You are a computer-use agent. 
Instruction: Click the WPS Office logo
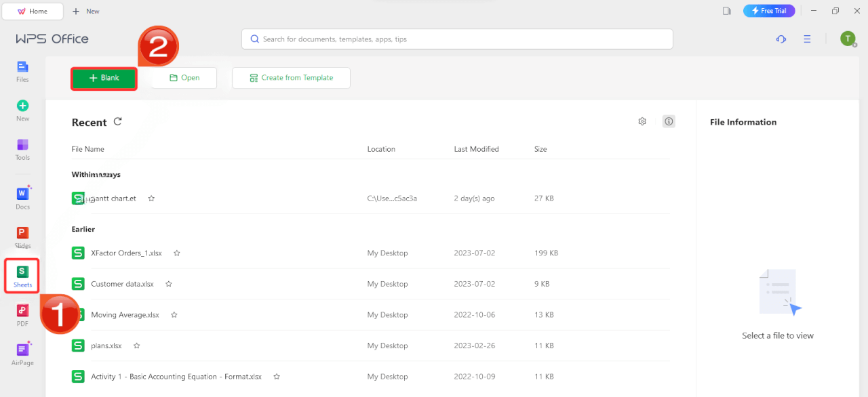(x=52, y=39)
